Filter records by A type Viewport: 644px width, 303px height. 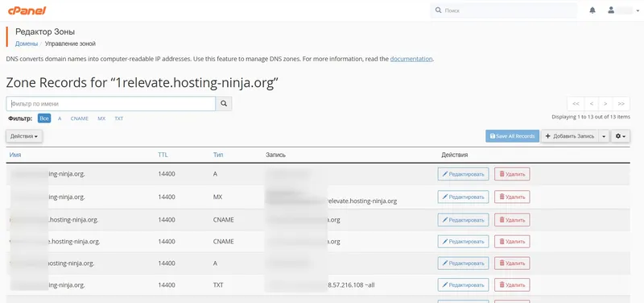pyautogui.click(x=60, y=118)
